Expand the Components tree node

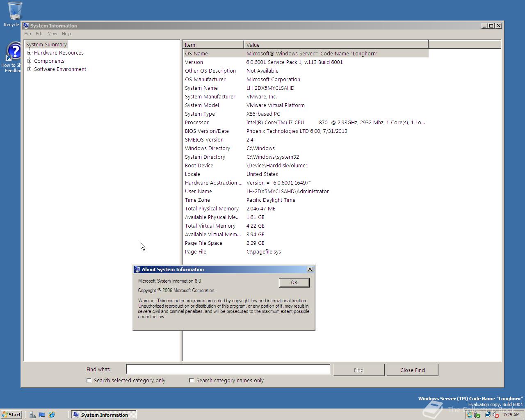click(x=30, y=61)
